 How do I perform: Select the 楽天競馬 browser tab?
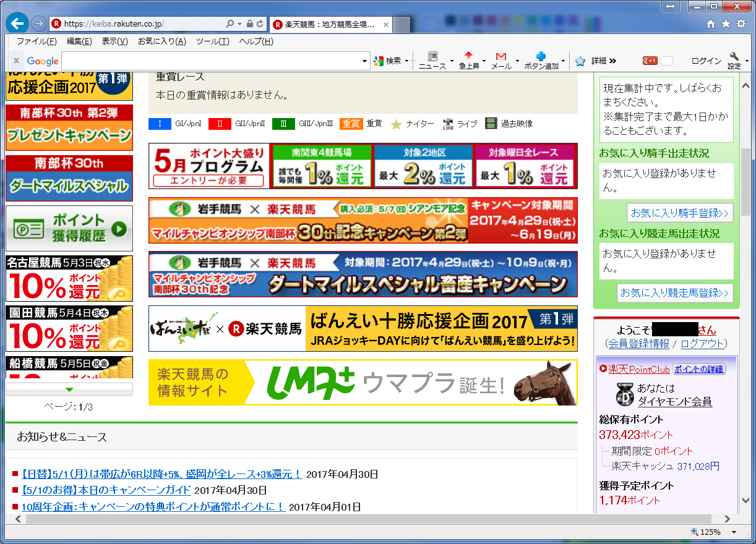(x=331, y=25)
